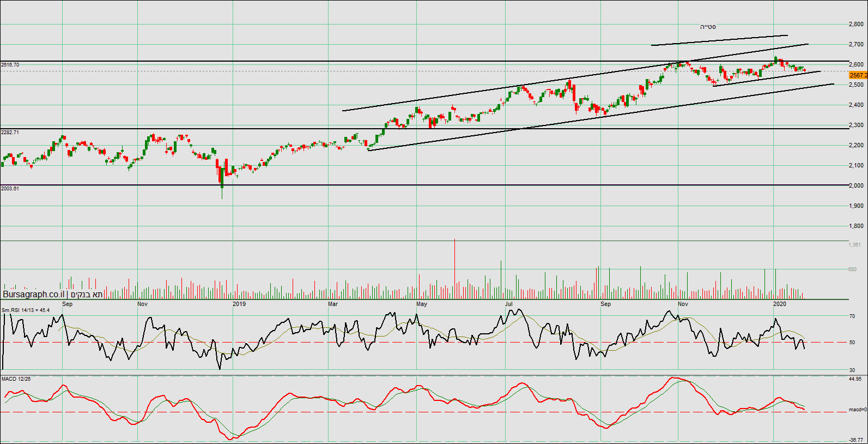Click the 44.95 MACD scale value
The width and height of the screenshot is (868, 444).
point(855,379)
